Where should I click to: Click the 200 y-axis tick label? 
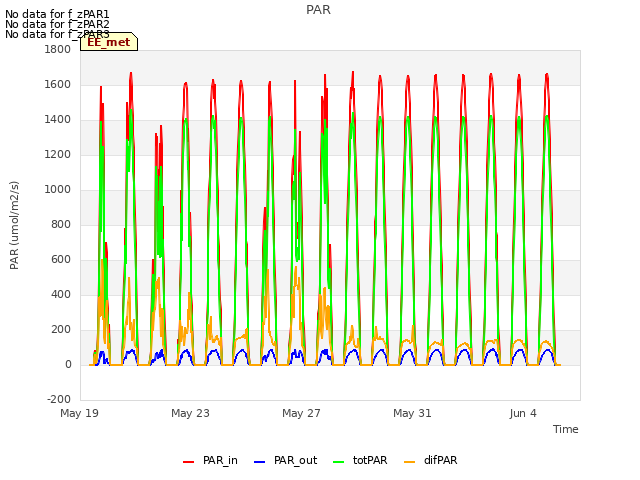pyautogui.click(x=61, y=330)
